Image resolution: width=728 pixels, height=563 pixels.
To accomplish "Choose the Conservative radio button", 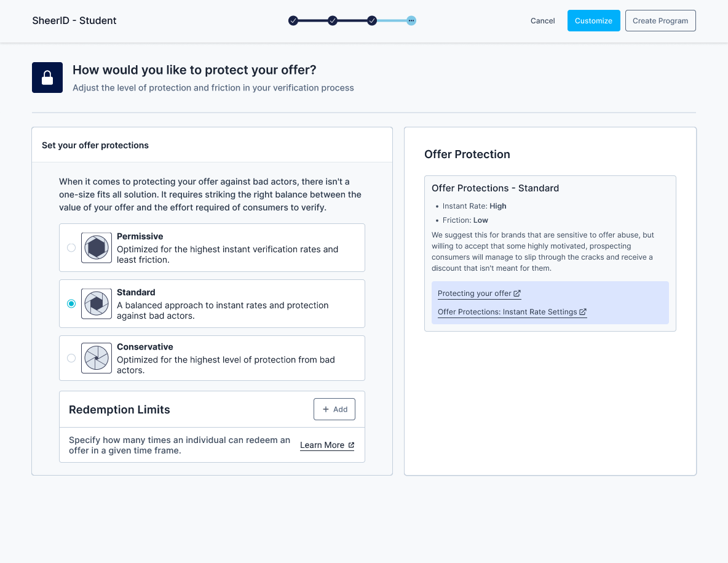I will [x=71, y=358].
